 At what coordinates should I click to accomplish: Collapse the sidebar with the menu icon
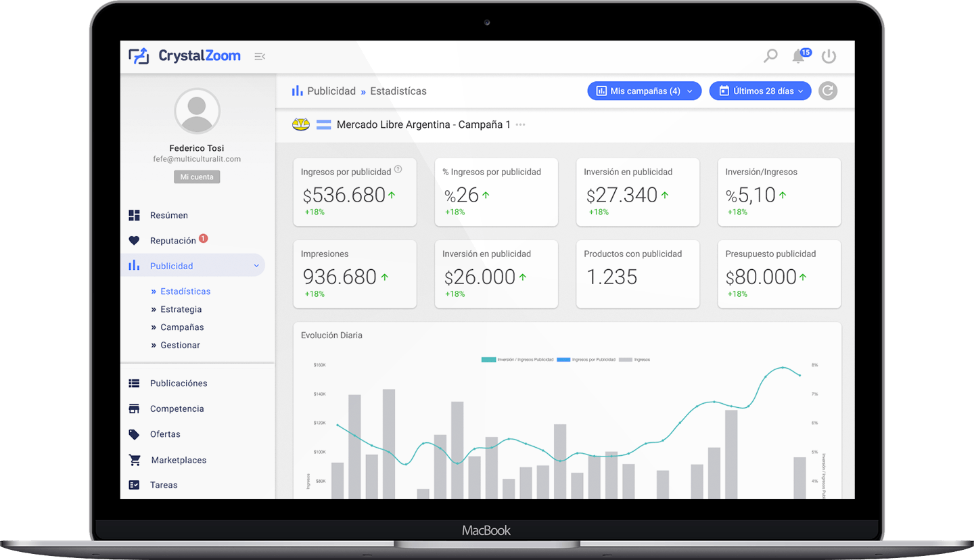[x=259, y=56]
